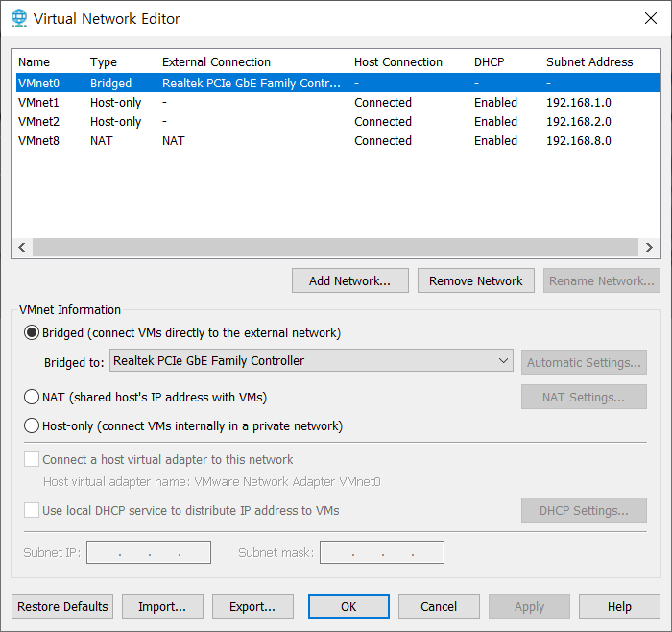Click the list's right scroll arrow

point(649,248)
